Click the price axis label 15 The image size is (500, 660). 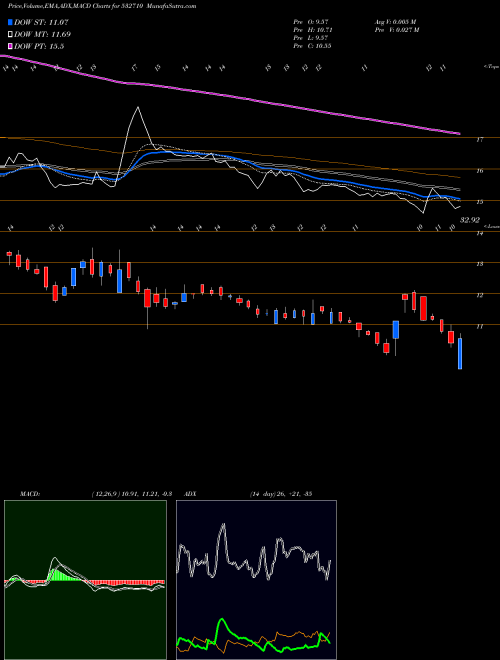click(479, 202)
